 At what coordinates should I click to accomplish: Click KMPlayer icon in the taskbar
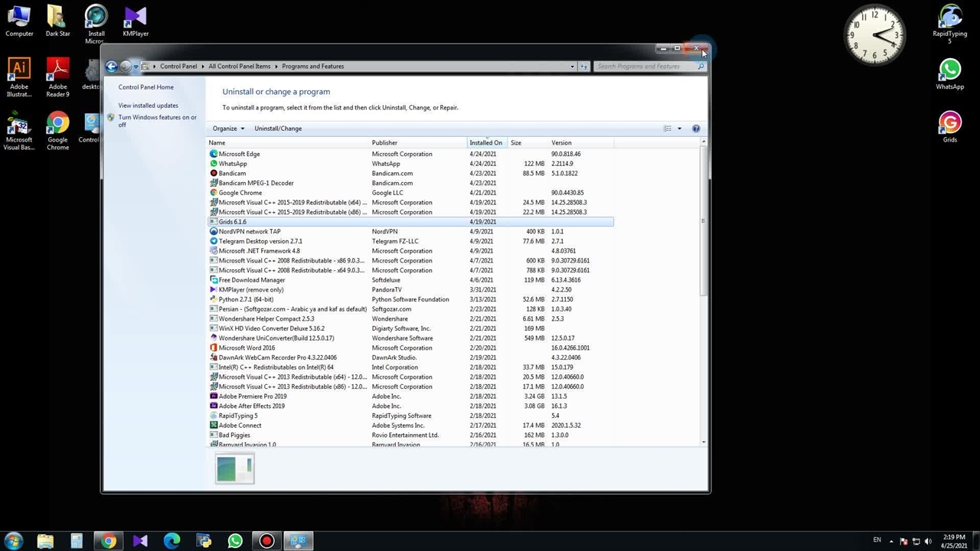pyautogui.click(x=140, y=541)
